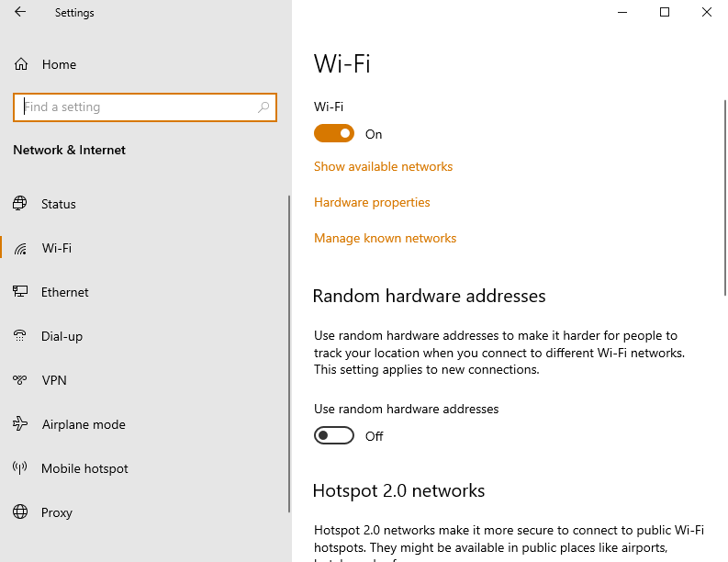The height and width of the screenshot is (562, 728).
Task: Open Hardware properties link
Action: [372, 202]
